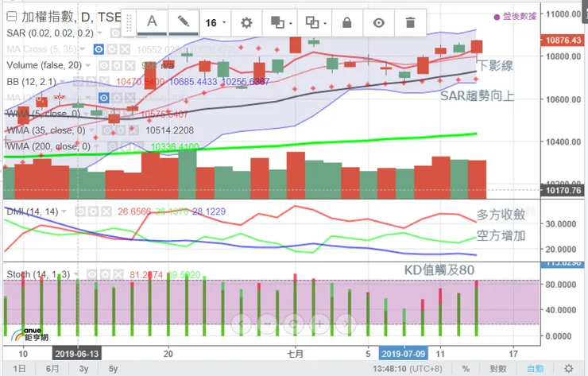This screenshot has width=588, height=376.
Task: Toggle visibility of MA Cross indicator
Action: click(x=99, y=49)
